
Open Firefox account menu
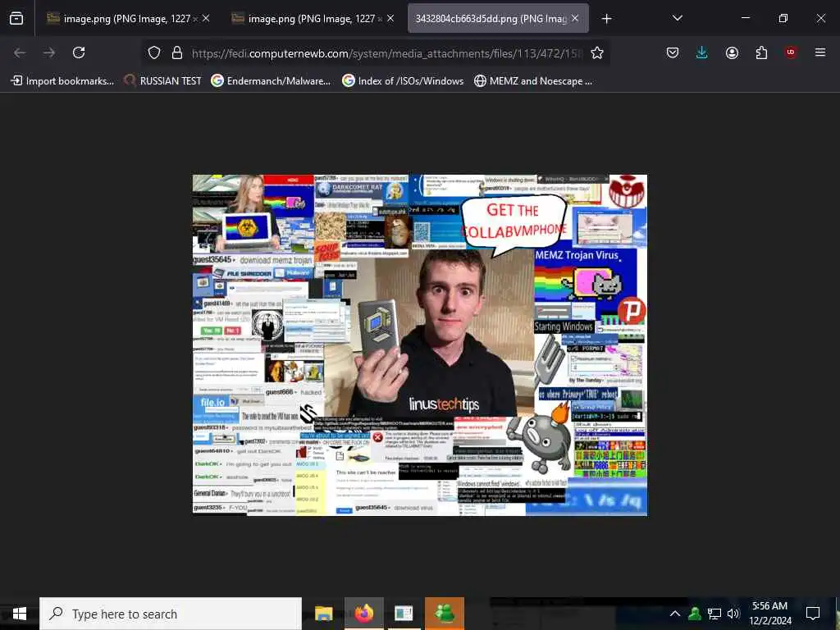tap(732, 52)
